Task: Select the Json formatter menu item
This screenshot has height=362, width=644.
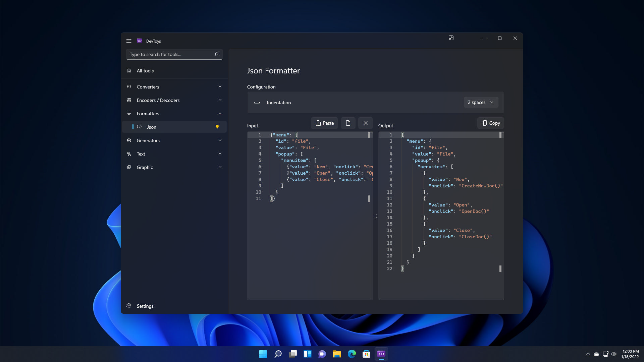Action: [174, 126]
